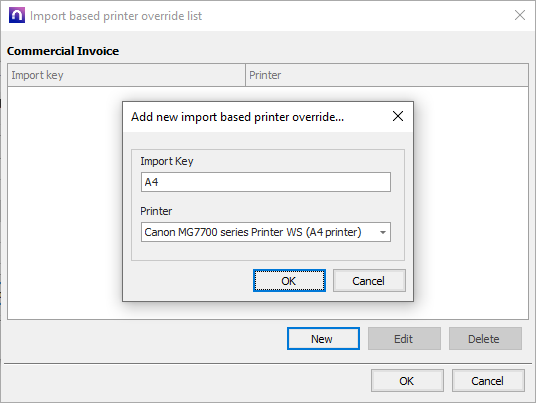Image resolution: width=536 pixels, height=403 pixels.
Task: Click the Import Key label in dialog
Action: pos(167,161)
